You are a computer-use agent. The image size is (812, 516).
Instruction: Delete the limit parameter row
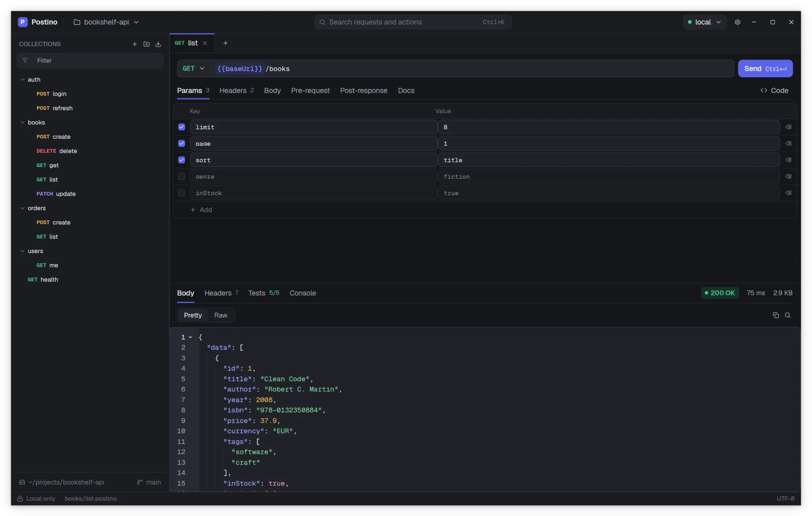(x=788, y=127)
